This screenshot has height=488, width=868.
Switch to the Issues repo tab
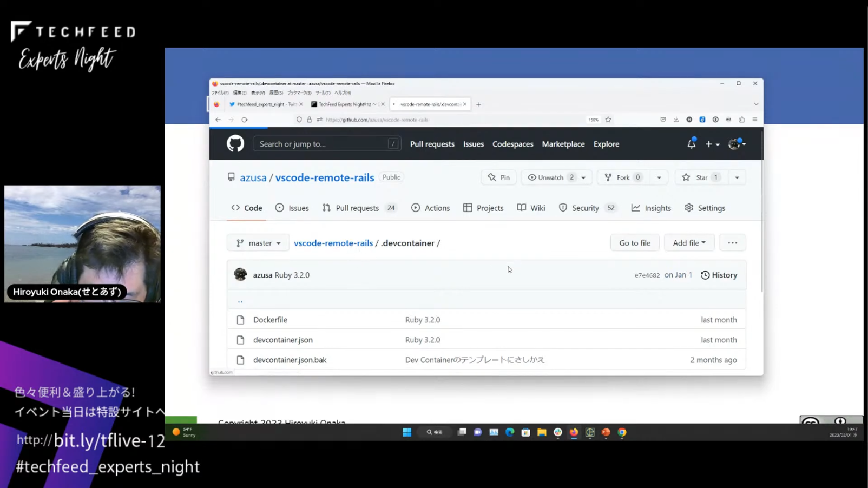pos(292,208)
